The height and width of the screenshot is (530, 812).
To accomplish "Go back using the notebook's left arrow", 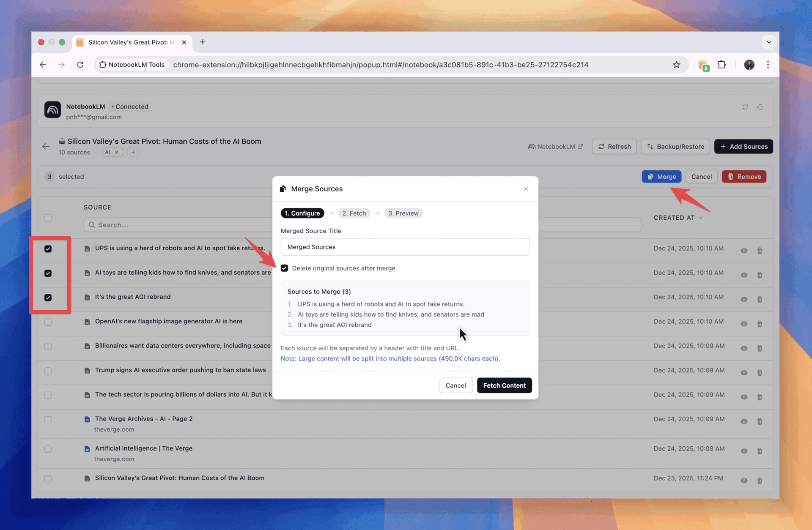I will [x=46, y=147].
